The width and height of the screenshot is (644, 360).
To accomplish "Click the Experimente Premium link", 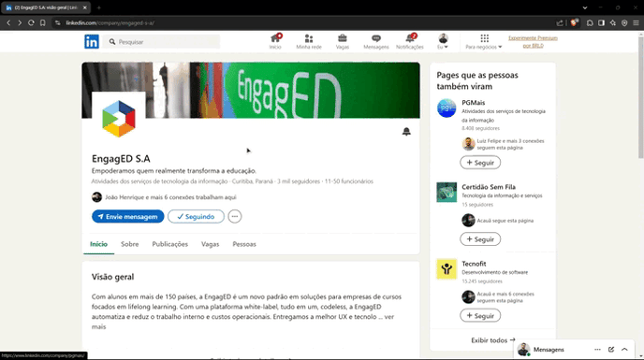I will 533,41.
